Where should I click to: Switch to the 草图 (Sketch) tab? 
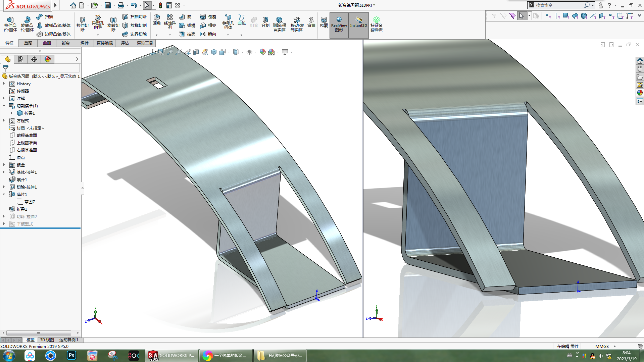click(28, 43)
